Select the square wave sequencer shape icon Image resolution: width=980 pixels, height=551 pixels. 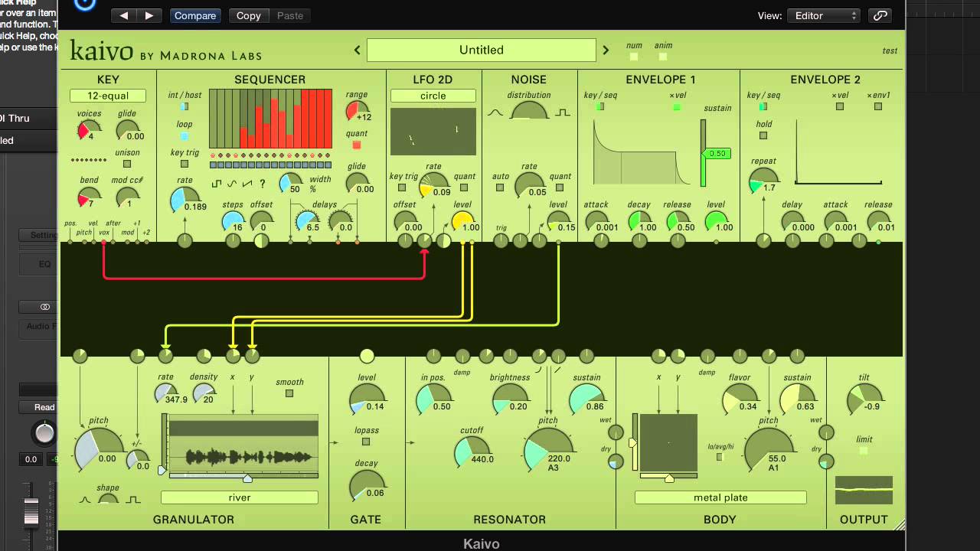pos(217,184)
